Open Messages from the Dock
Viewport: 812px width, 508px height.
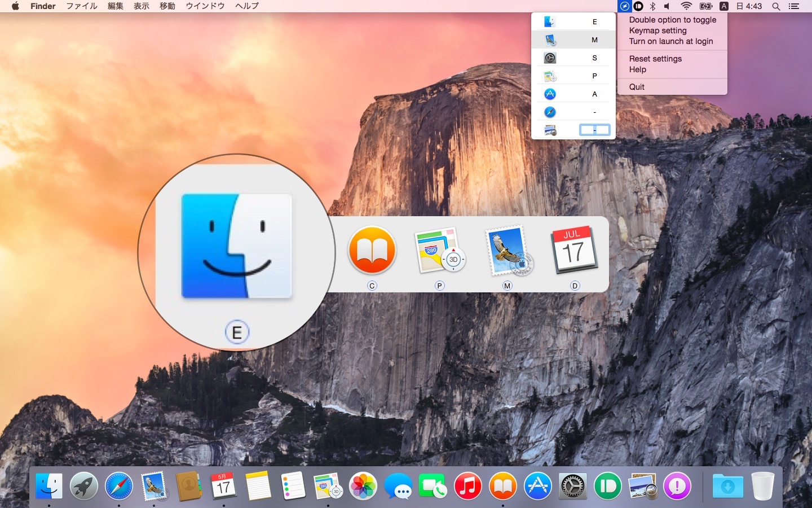click(x=398, y=486)
